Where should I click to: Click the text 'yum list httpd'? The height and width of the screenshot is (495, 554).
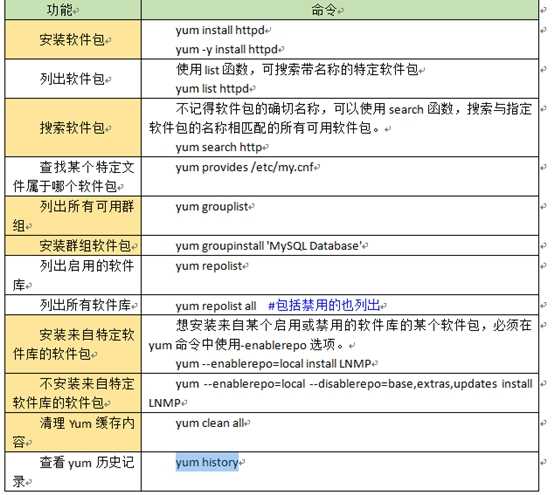click(212, 89)
